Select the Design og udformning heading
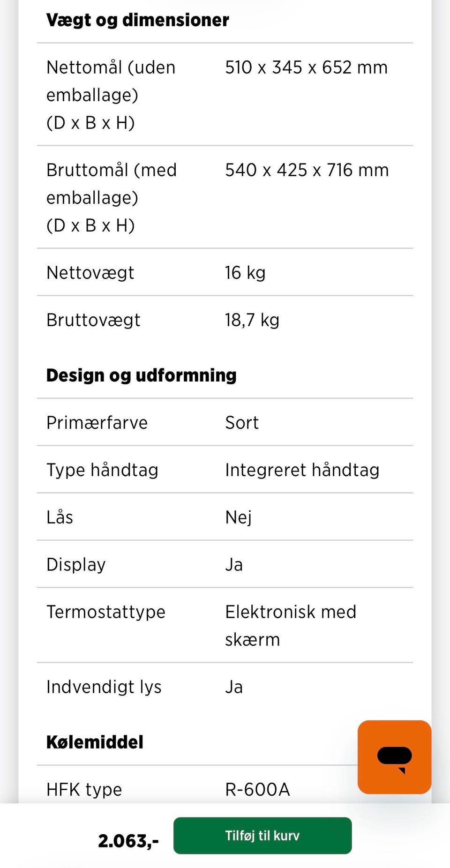450x868 pixels. tap(141, 375)
